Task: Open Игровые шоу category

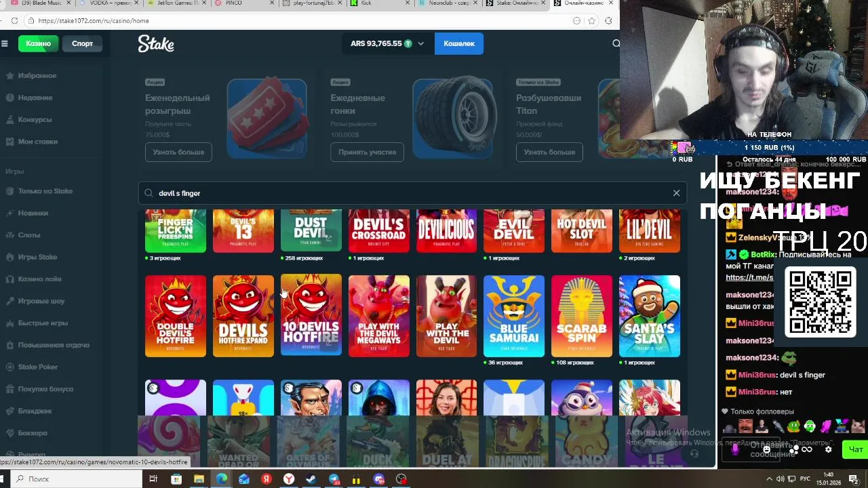Action: click(35, 301)
